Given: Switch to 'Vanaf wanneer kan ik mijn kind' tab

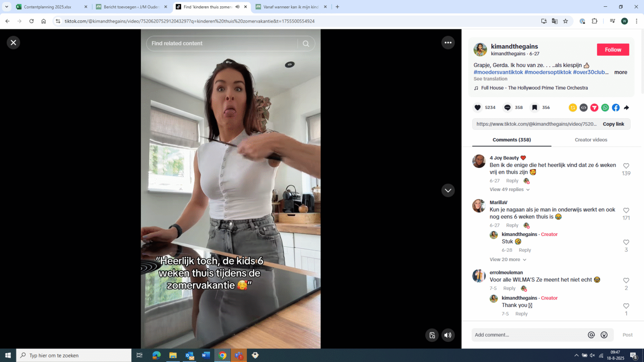Looking at the screenshot, I should click(291, 7).
